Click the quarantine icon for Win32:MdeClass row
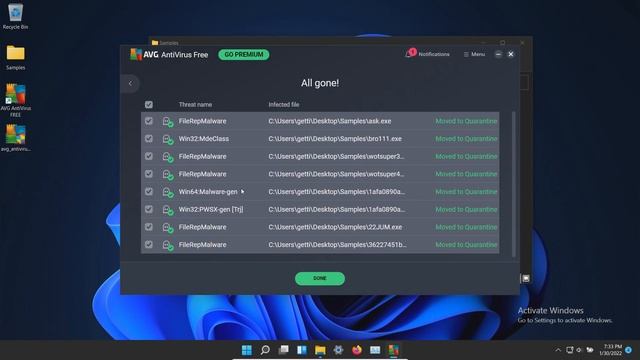This screenshot has width=640, height=360. [168, 139]
